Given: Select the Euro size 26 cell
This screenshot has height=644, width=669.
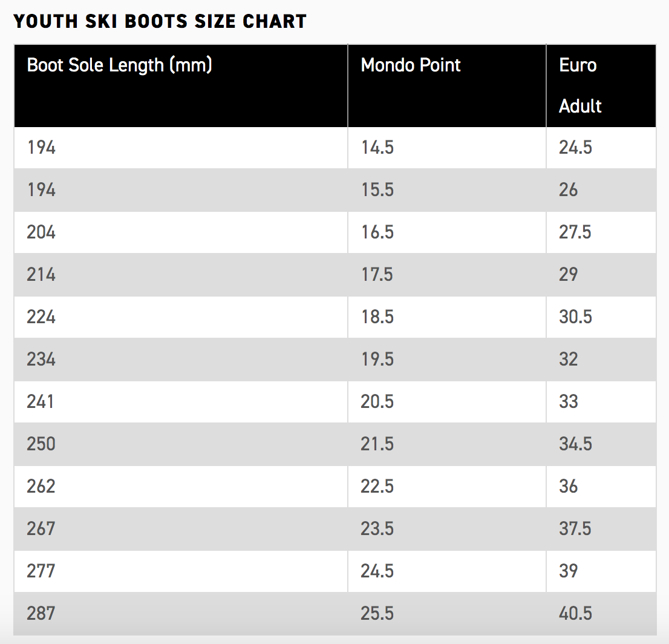Looking at the screenshot, I should (x=569, y=190).
